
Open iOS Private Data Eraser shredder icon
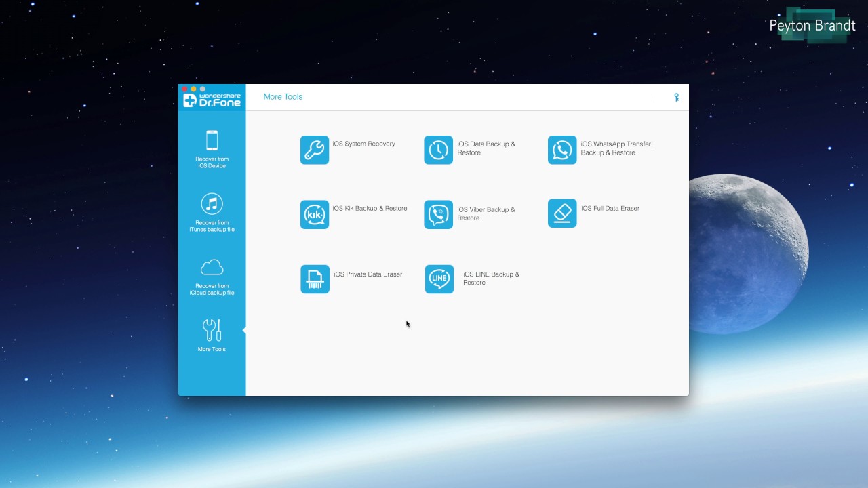point(315,279)
